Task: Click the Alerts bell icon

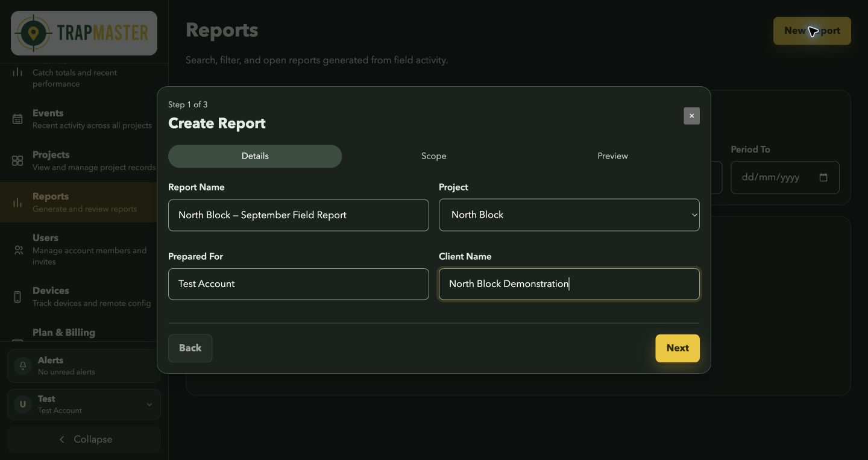Action: [x=23, y=365]
